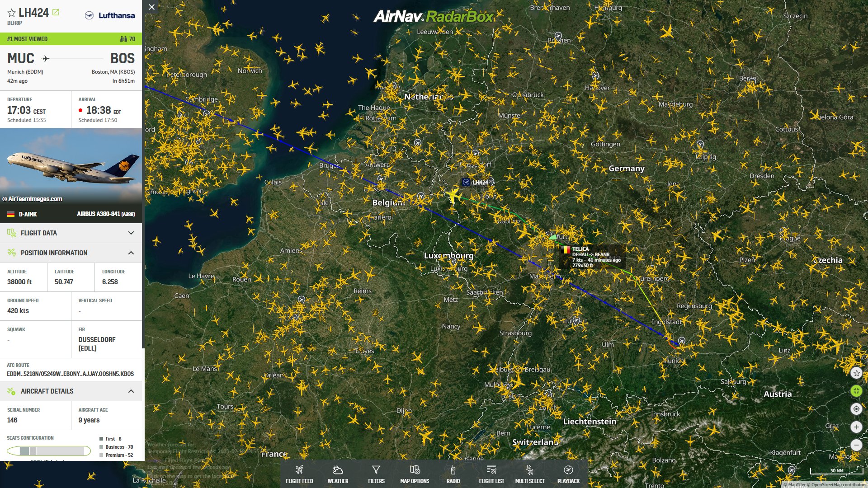Open Radio from bottom toolbar
The image size is (868, 488).
tap(453, 474)
